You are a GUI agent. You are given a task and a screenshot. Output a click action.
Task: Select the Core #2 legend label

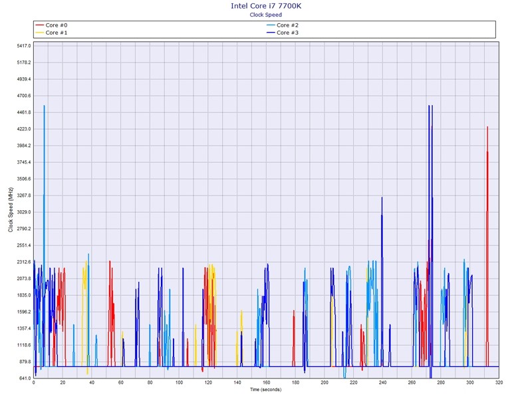tap(287, 25)
